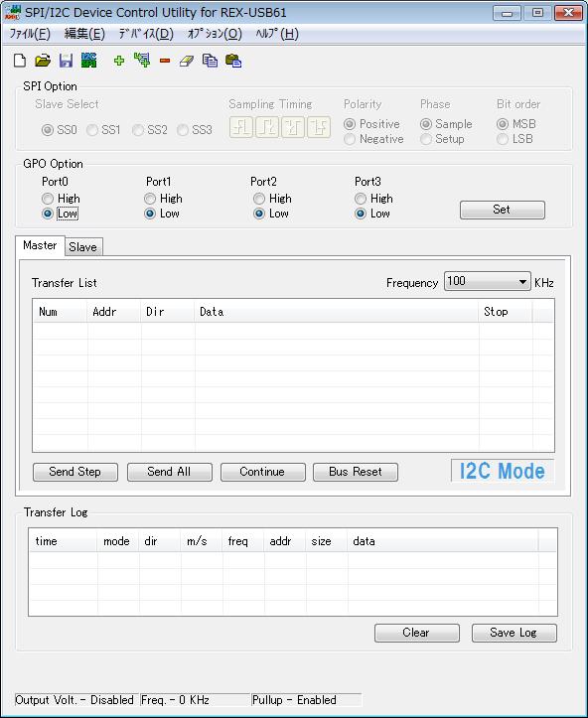The height and width of the screenshot is (718, 588).
Task: Click the 'Output Volt. - Disabled' status entry
Action: [74, 700]
